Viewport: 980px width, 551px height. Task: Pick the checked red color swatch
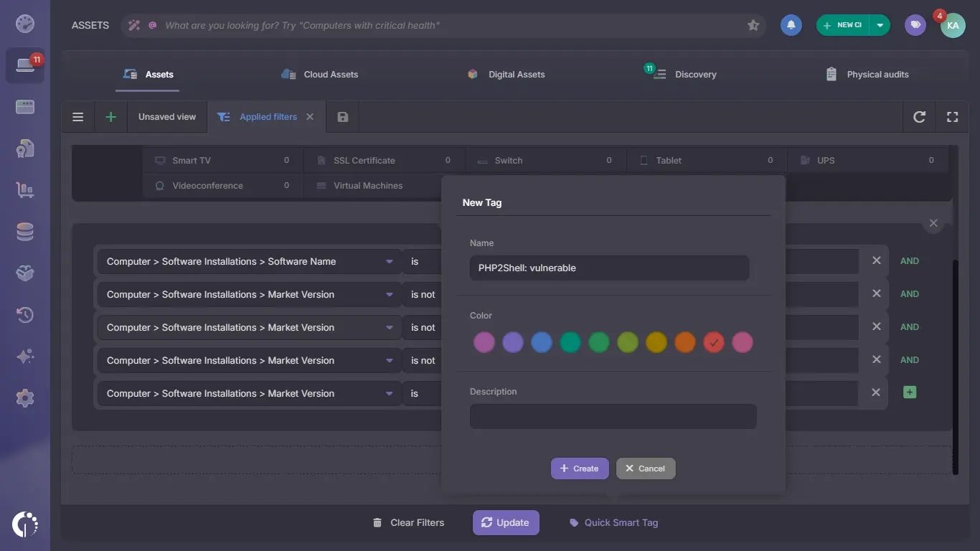(714, 342)
